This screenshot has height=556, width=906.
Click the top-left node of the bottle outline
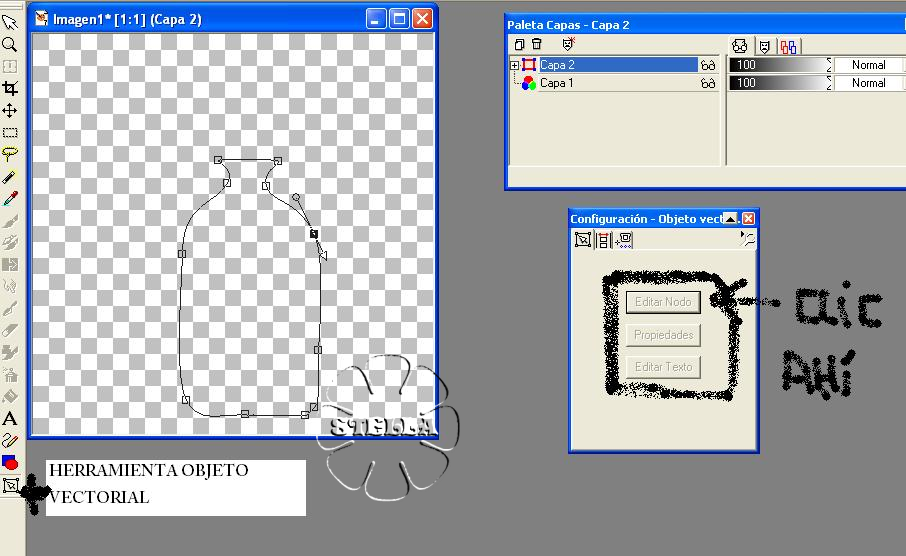tap(218, 160)
